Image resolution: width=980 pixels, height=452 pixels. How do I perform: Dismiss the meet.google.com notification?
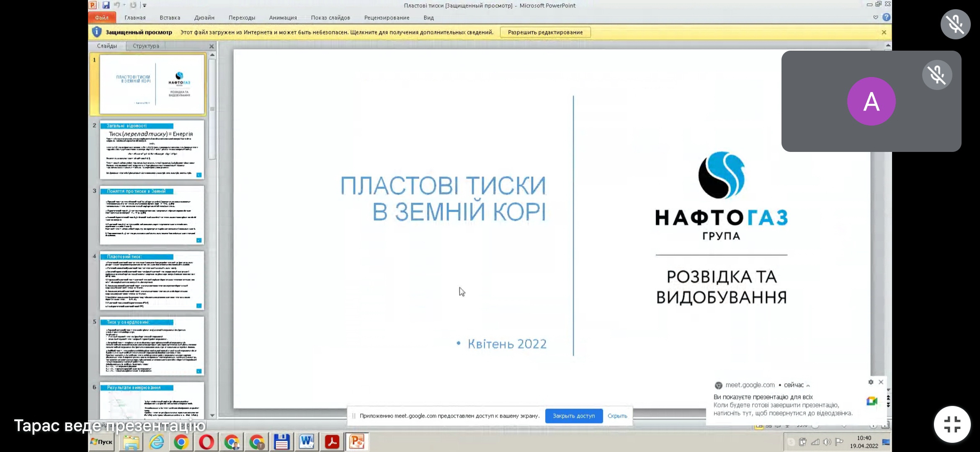pyautogui.click(x=881, y=382)
